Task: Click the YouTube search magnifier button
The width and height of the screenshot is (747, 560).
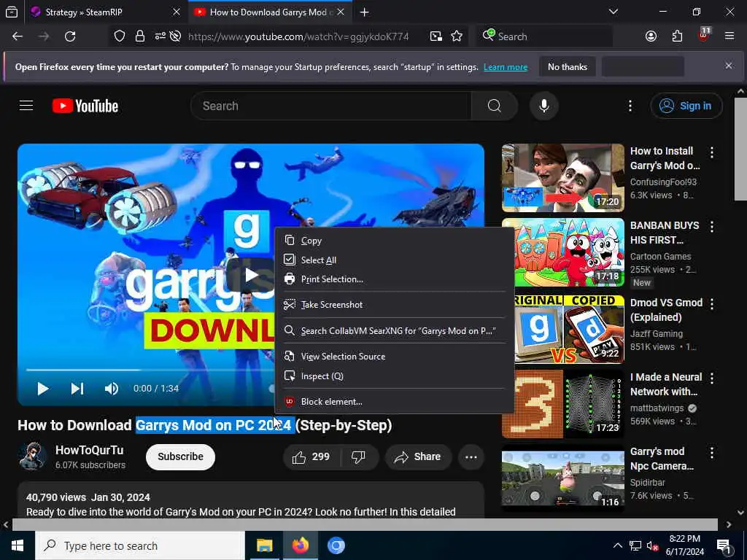Action: pyautogui.click(x=495, y=106)
